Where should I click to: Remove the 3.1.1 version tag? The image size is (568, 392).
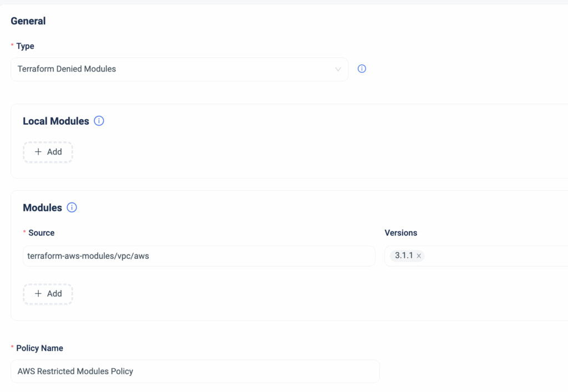point(419,256)
